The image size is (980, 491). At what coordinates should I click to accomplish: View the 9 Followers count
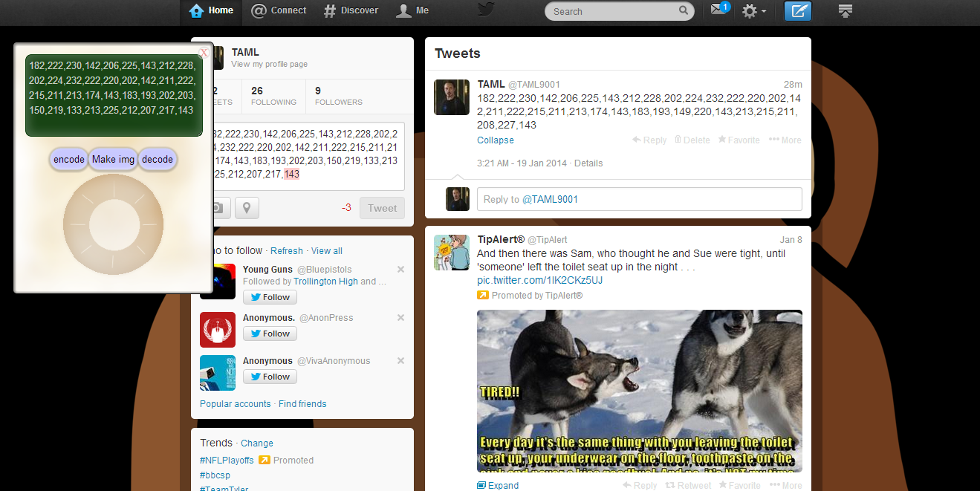[x=339, y=96]
